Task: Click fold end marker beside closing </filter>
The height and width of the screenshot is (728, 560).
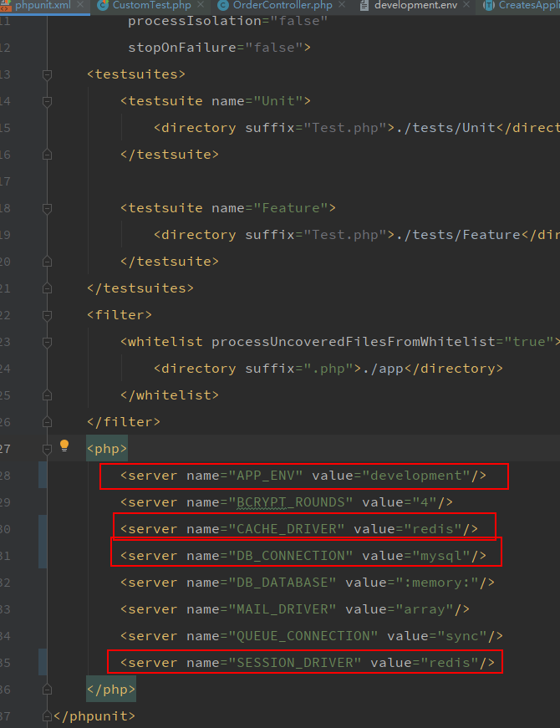Action: (x=48, y=422)
